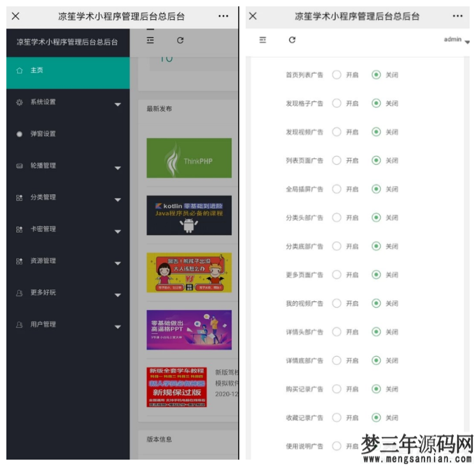The height and width of the screenshot is (466, 476).
Task: Select the 用户管理 sidebar menu label
Action: click(x=43, y=324)
